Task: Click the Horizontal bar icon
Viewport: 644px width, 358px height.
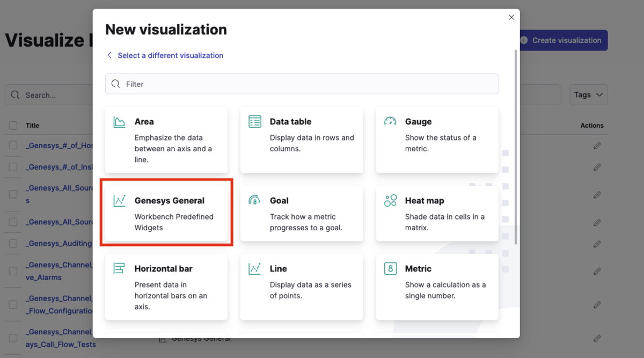Action: (119, 268)
